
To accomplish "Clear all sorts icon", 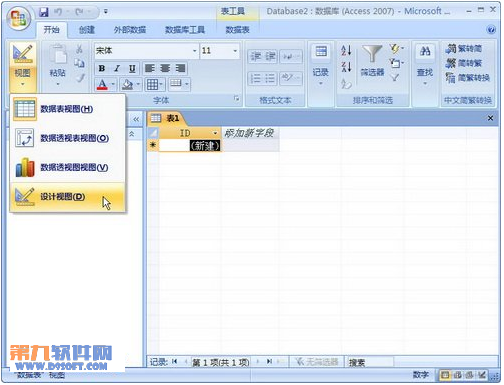I will click(346, 83).
